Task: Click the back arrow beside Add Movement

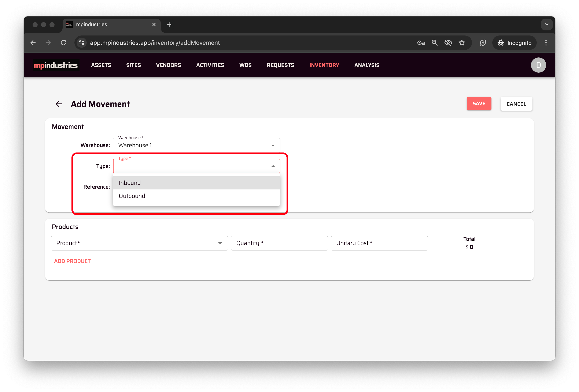Action: pos(59,104)
